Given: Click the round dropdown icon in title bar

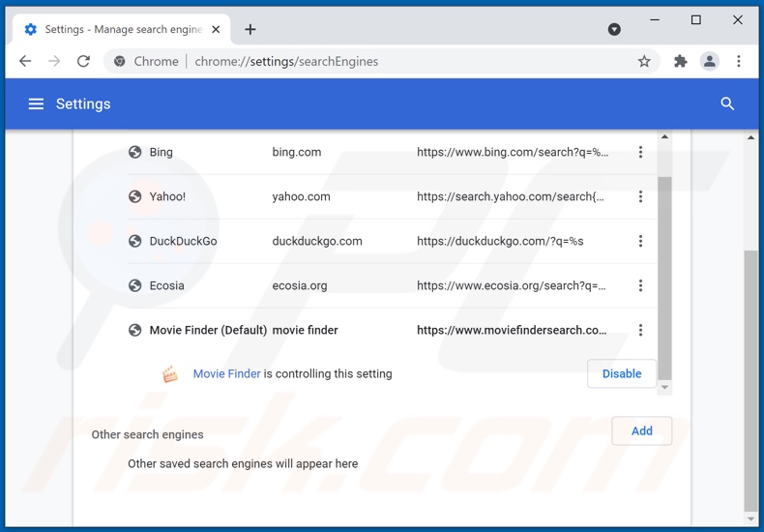Looking at the screenshot, I should click(x=614, y=30).
